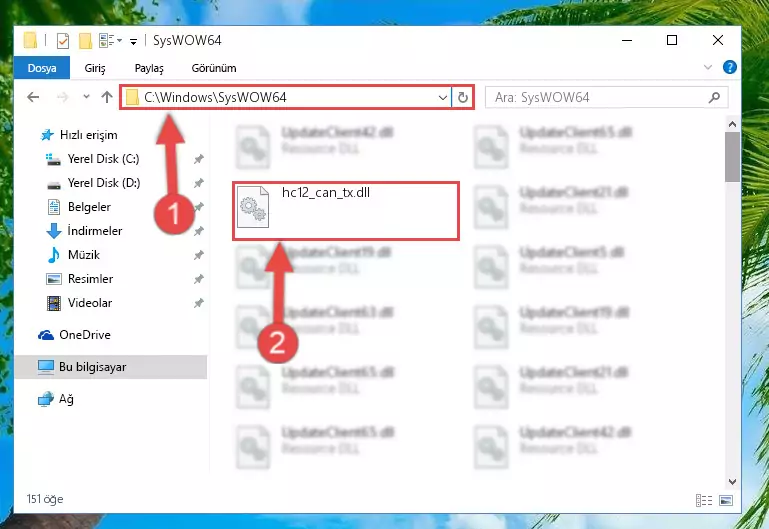Viewport: 769px width, 529px height.
Task: Click the Ara: SysWOW64 search box
Action: pos(606,98)
